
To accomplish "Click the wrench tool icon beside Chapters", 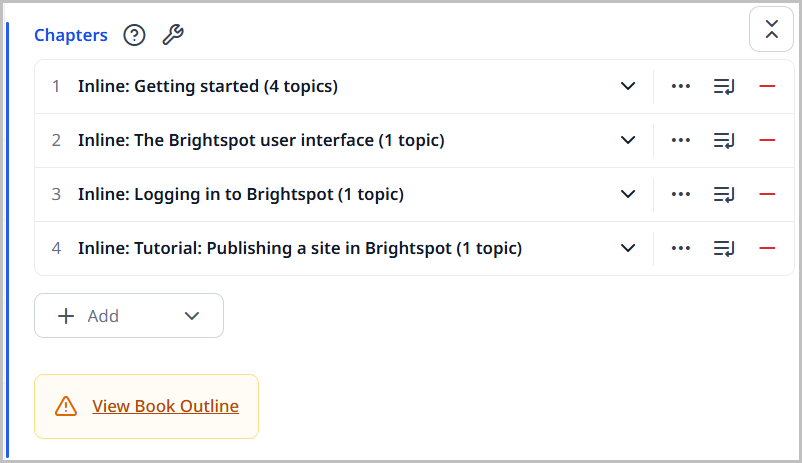I will (173, 35).
